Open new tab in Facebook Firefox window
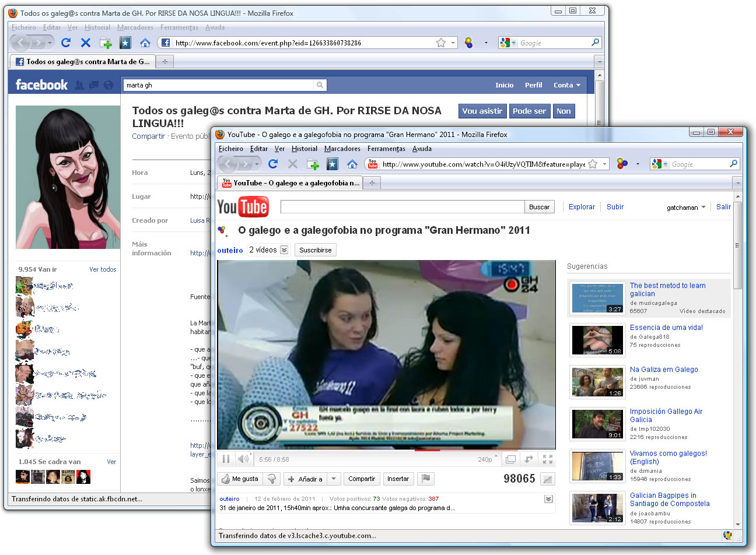The width and height of the screenshot is (756, 555). coord(164,61)
